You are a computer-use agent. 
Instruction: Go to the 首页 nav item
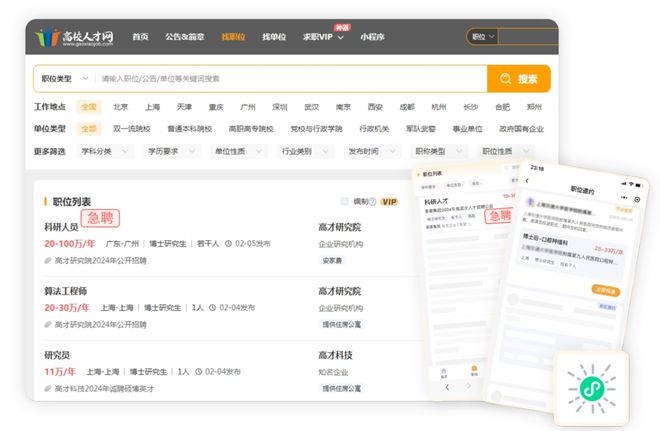tap(140, 37)
